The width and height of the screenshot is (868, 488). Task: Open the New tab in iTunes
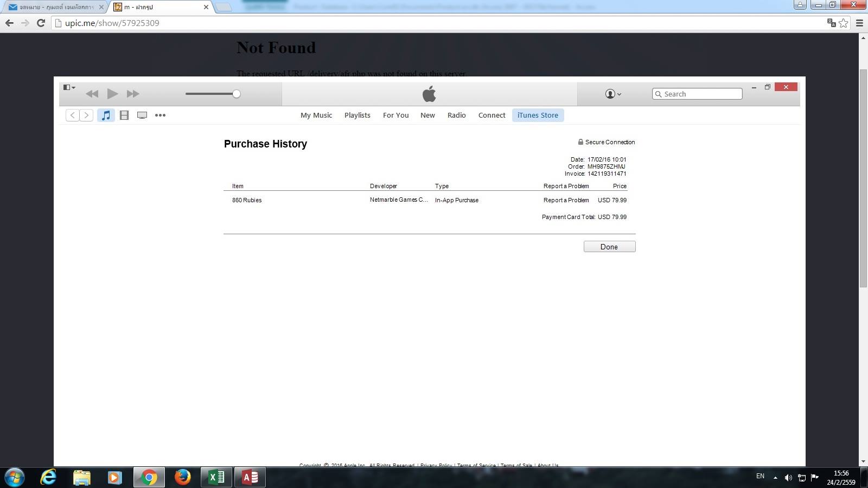tap(427, 115)
